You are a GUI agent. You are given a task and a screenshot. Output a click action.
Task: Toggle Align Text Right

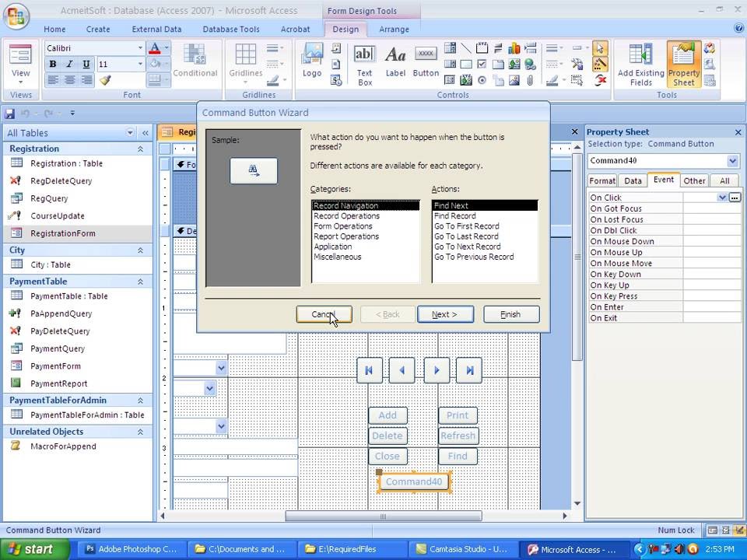pos(86,80)
